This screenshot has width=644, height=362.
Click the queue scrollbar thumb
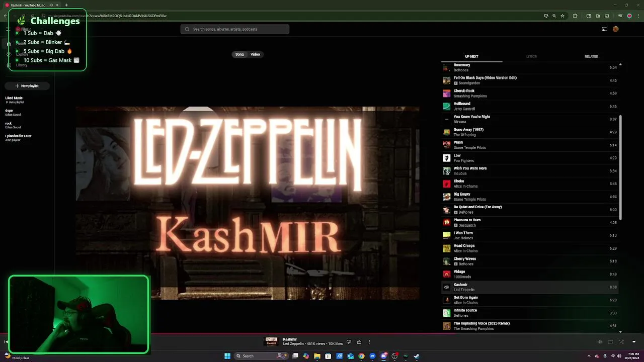620,167
